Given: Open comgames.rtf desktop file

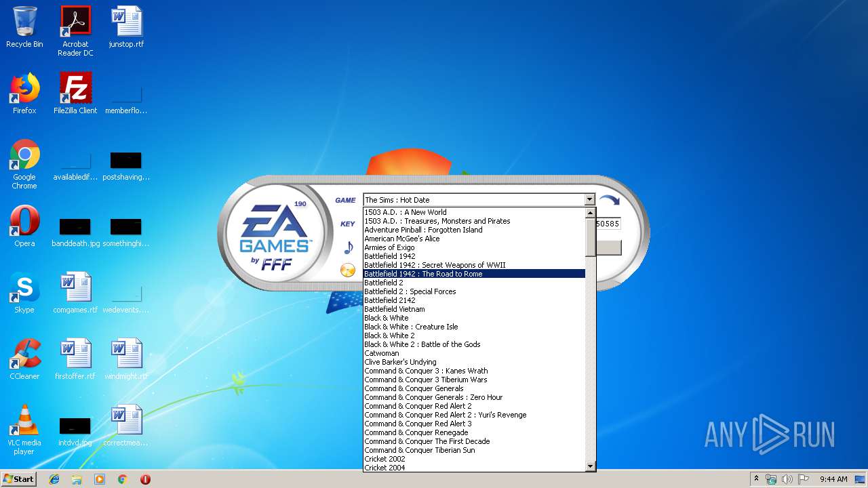Looking at the screenshot, I should point(75,293).
